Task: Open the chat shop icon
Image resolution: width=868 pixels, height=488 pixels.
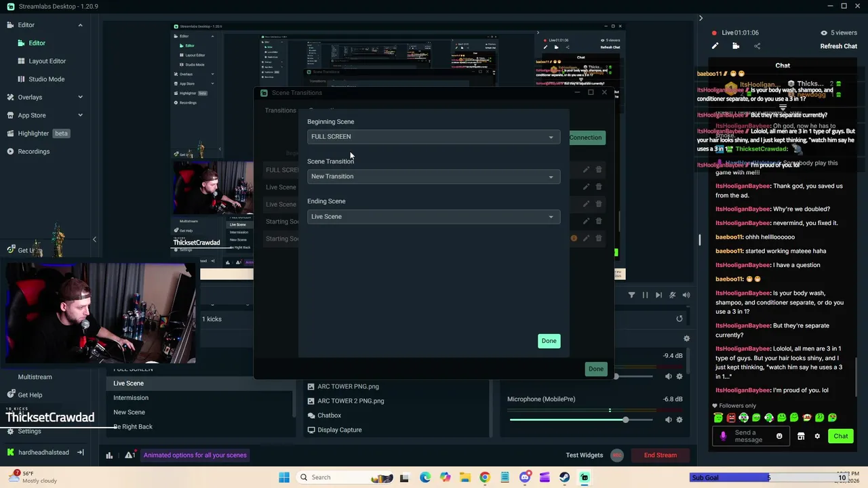Action: point(801,436)
